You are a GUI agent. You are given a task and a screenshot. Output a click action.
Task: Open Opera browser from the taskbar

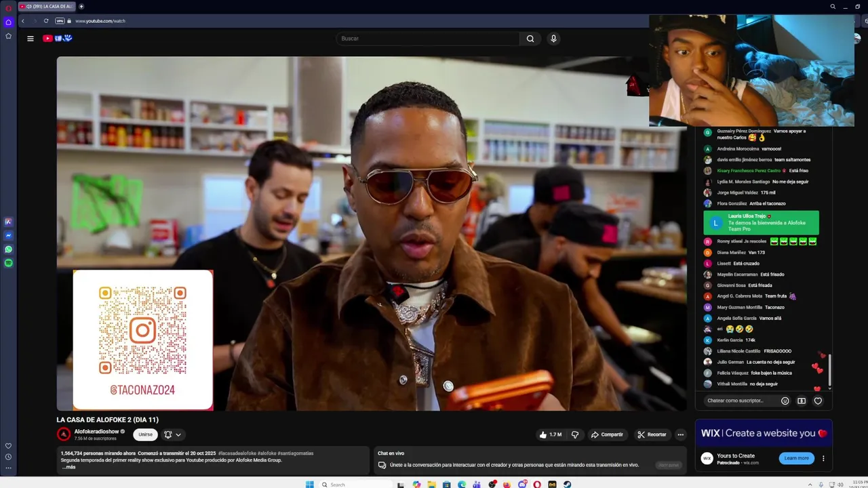click(x=536, y=484)
